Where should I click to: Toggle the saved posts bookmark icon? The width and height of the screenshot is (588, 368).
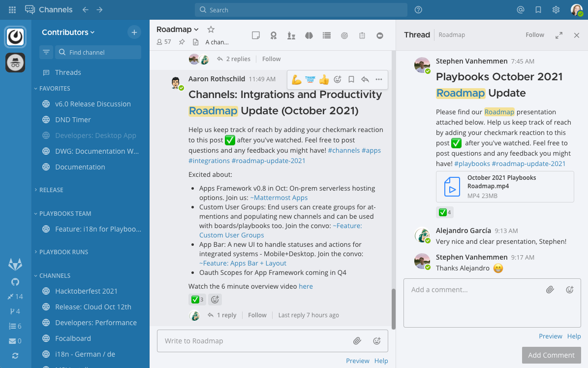(538, 9)
